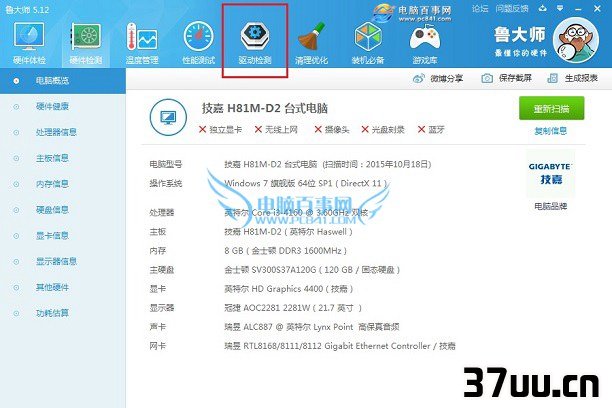Click the round monitor computer icon
Viewport: 612px width, 408px height.
click(168, 117)
